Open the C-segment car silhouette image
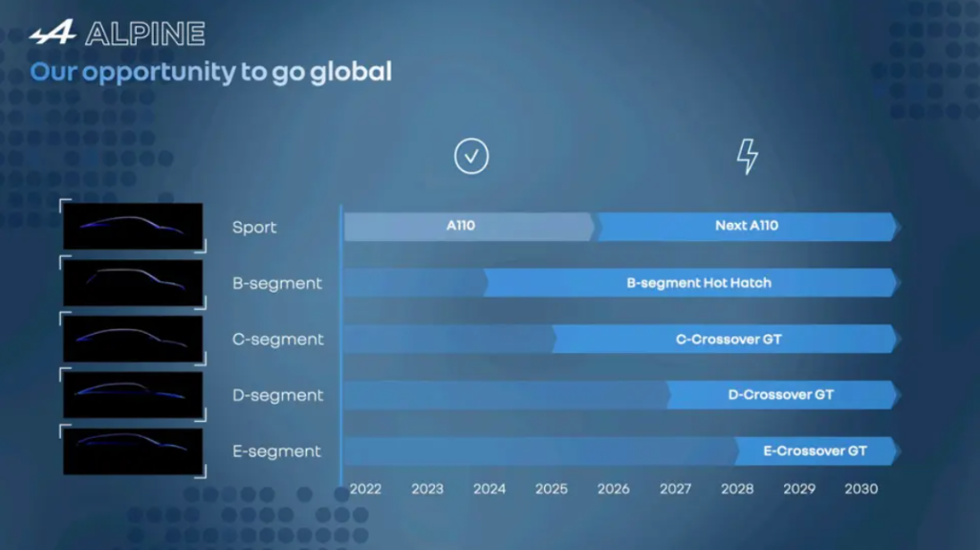980x550 pixels. tap(133, 339)
